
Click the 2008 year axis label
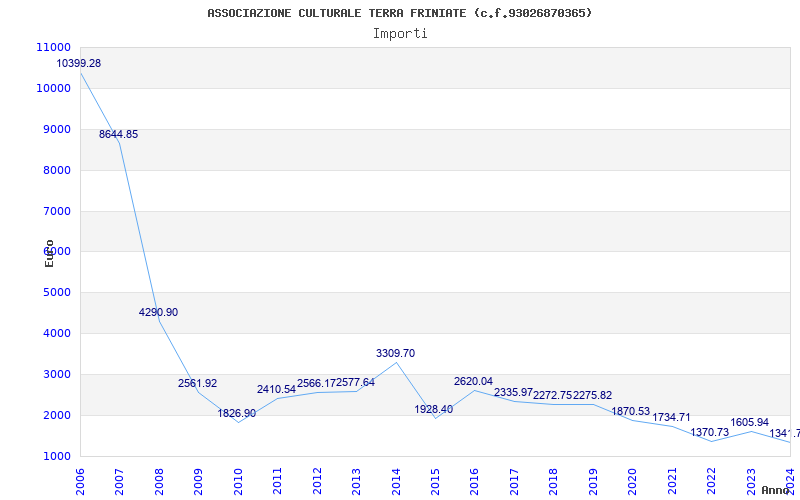coord(159,482)
